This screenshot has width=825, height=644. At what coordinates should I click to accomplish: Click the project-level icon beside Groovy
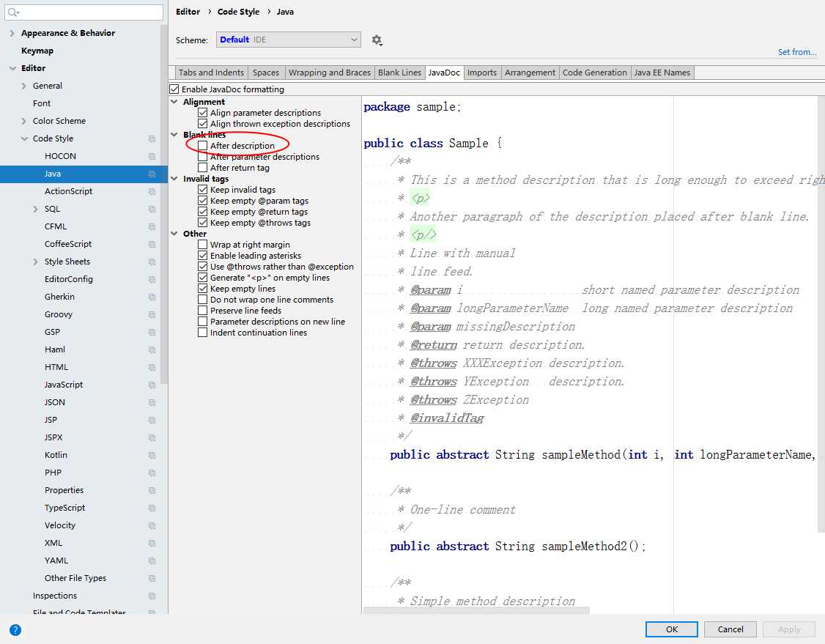pyautogui.click(x=152, y=314)
